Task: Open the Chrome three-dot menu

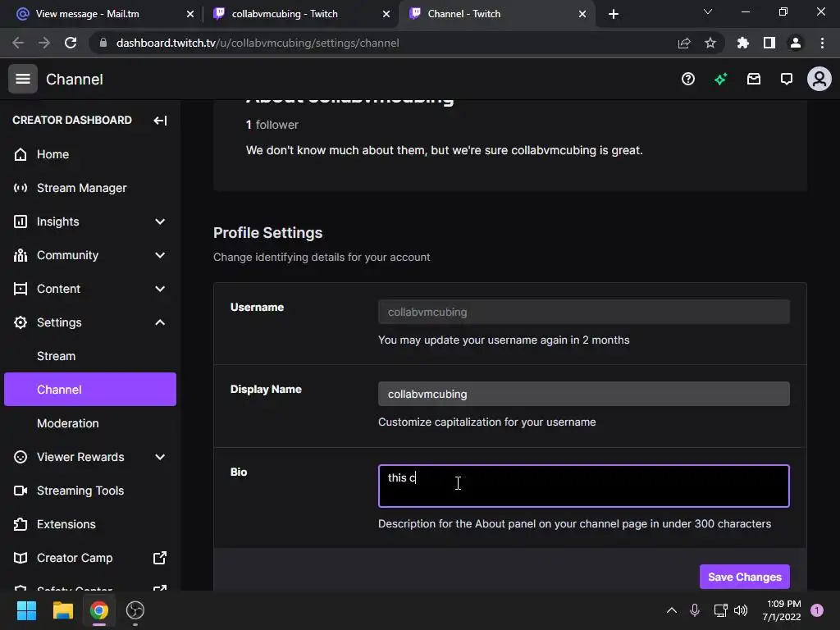Action: pos(822,43)
